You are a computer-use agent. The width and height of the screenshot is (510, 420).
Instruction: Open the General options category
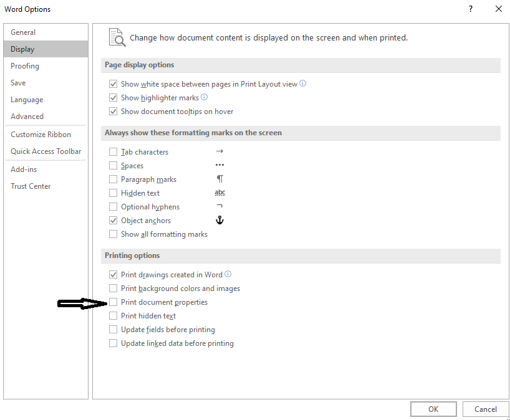pyautogui.click(x=23, y=32)
